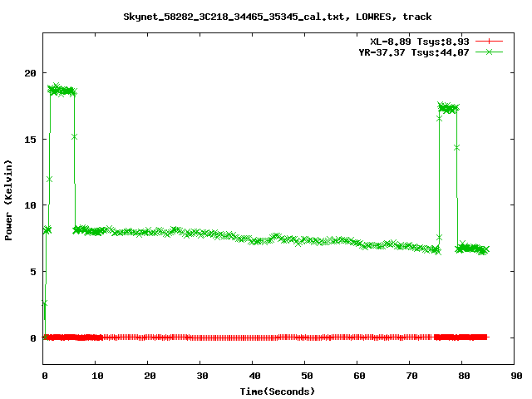The width and height of the screenshot is (532, 399).
Task: Click the green legend line sample
Action: pos(489,52)
